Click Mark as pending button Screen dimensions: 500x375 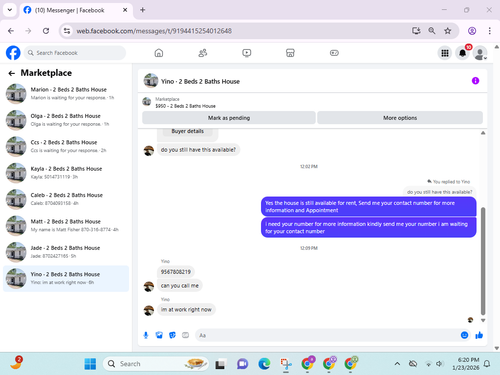(x=229, y=118)
